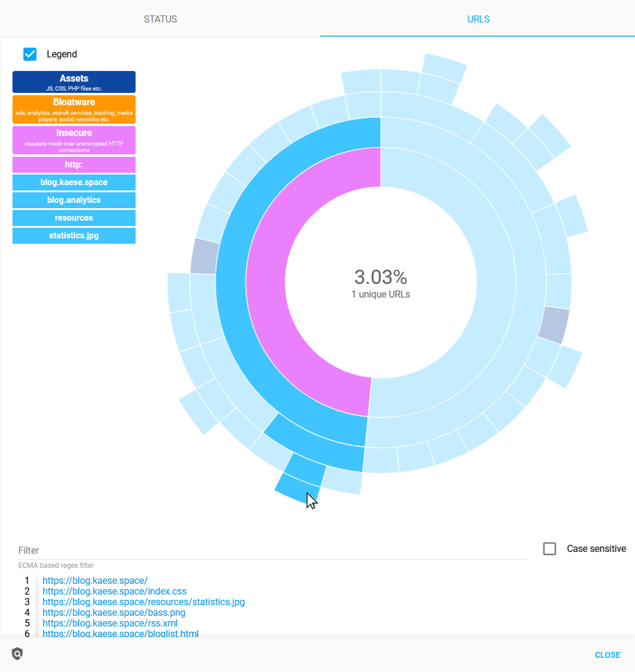Open the blog.kaese.space/rss.xml link
Screen dimensions: 635x672
(109, 623)
